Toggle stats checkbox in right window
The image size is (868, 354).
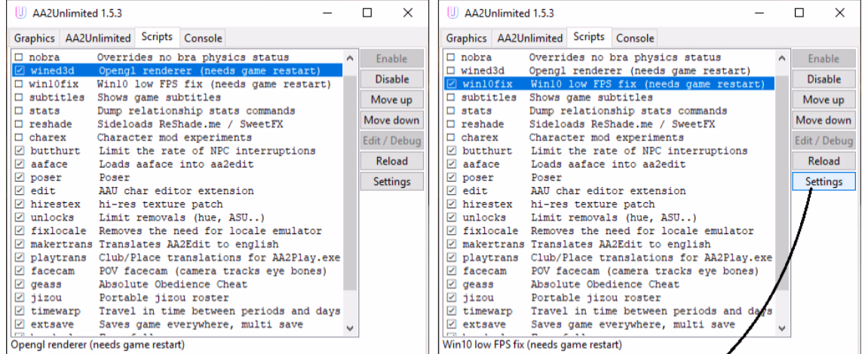tap(451, 111)
